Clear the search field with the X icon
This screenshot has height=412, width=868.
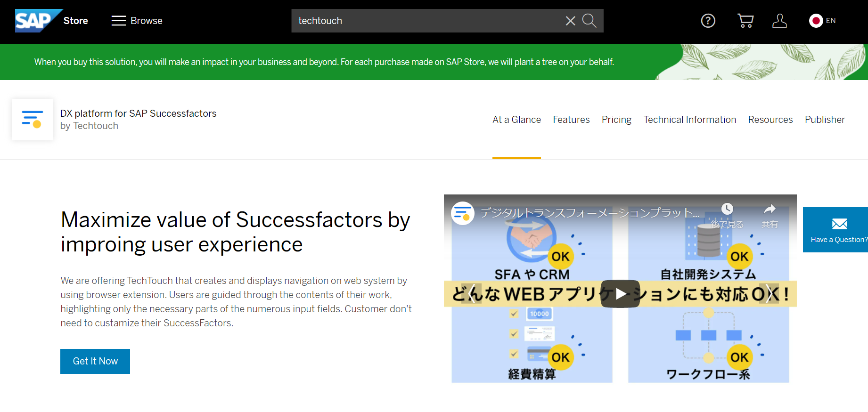coord(570,21)
